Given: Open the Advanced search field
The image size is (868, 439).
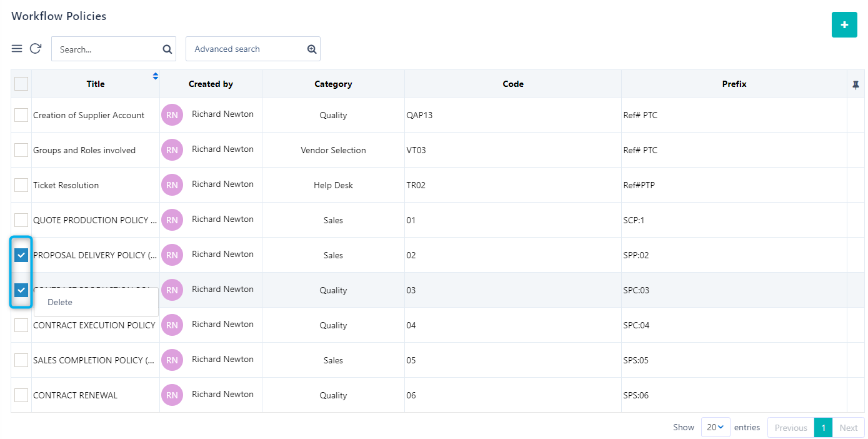Looking at the screenshot, I should tap(244, 48).
